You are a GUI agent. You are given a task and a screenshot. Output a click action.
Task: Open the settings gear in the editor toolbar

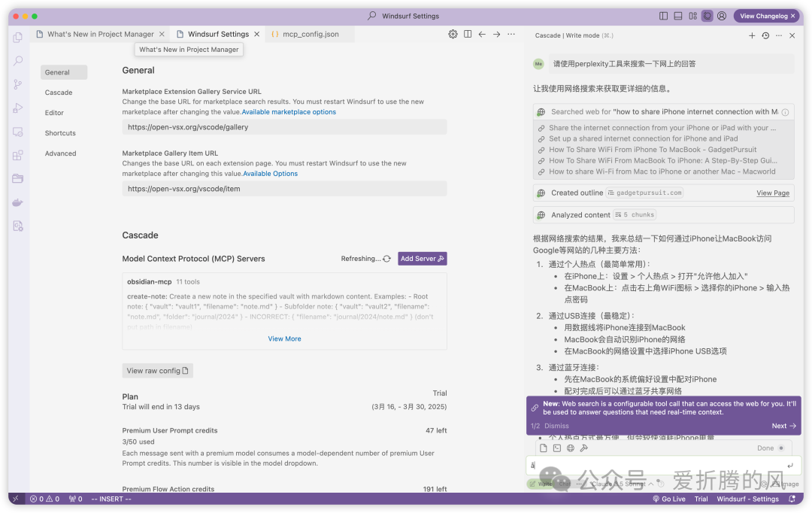point(453,34)
